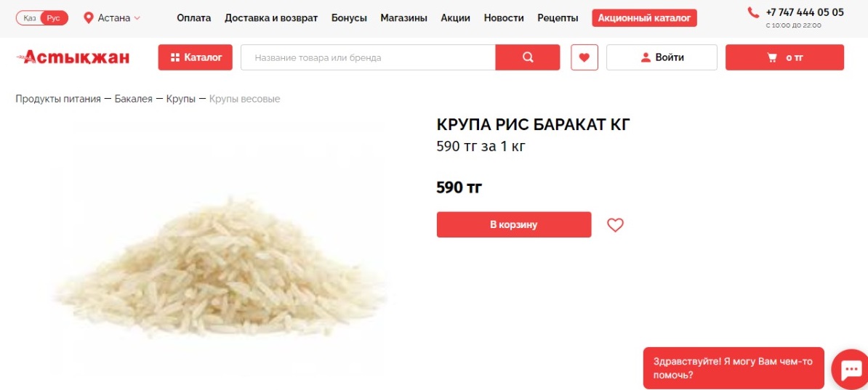Image resolution: width=868 pixels, height=390 pixels.
Task: Click the location pin icon near Астана
Action: coord(88,18)
